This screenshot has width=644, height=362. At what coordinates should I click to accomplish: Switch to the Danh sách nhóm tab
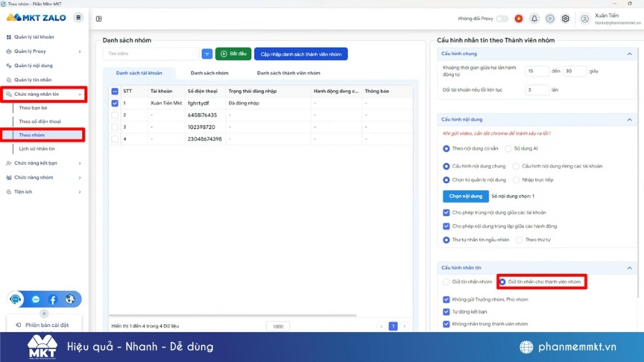[x=210, y=73]
